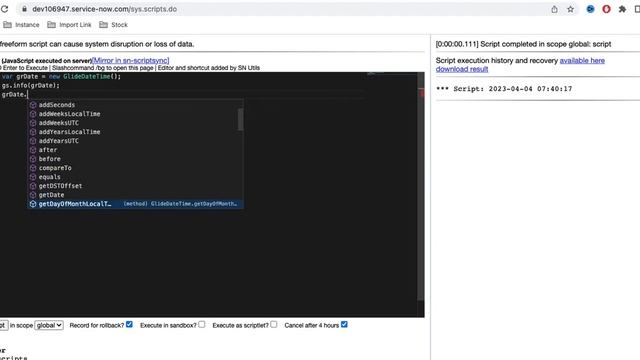This screenshot has height=360, width=640.
Task: Select highlighted getDayOfMonthLocalTime suggestion
Action: tap(136, 204)
